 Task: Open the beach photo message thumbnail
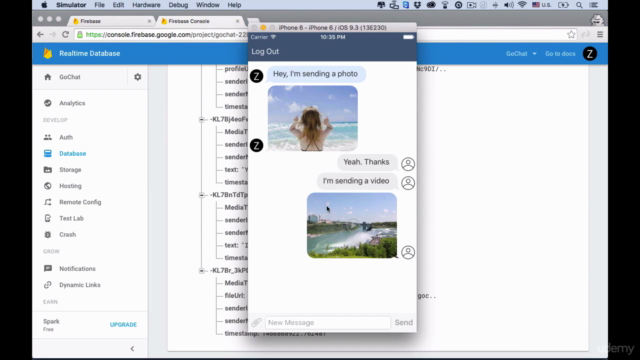pyautogui.click(x=313, y=118)
